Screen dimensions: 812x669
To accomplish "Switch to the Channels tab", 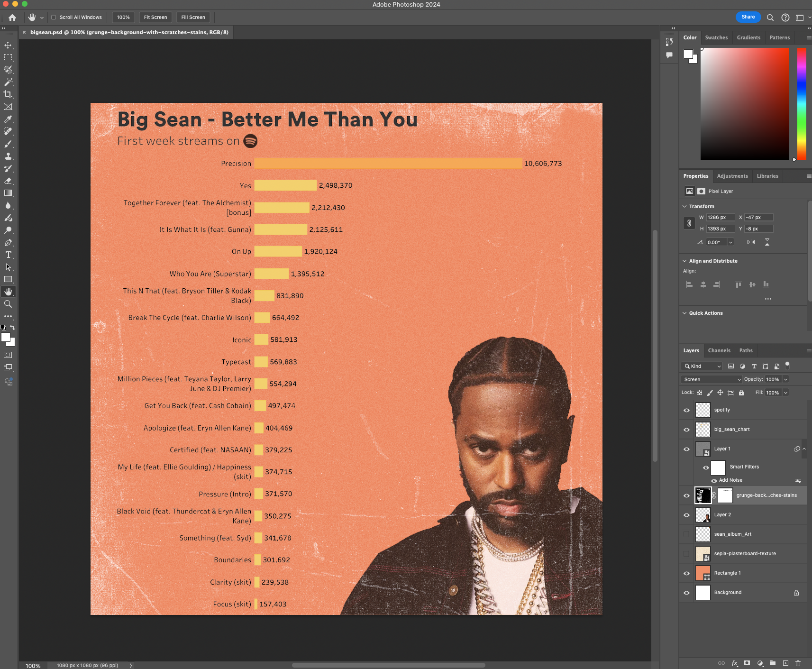I will tap(719, 350).
